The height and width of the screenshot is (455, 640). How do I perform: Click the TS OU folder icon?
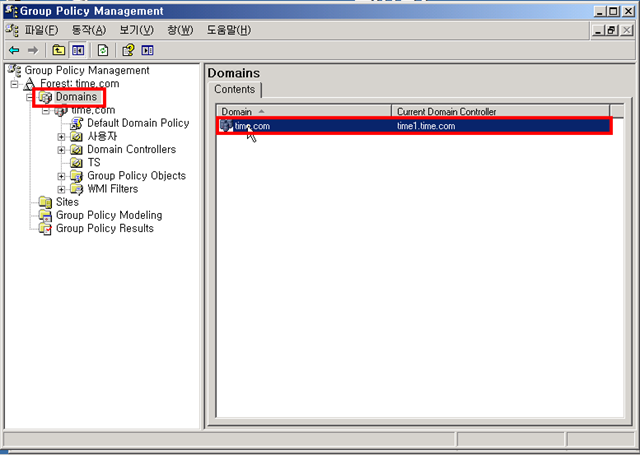click(x=76, y=163)
